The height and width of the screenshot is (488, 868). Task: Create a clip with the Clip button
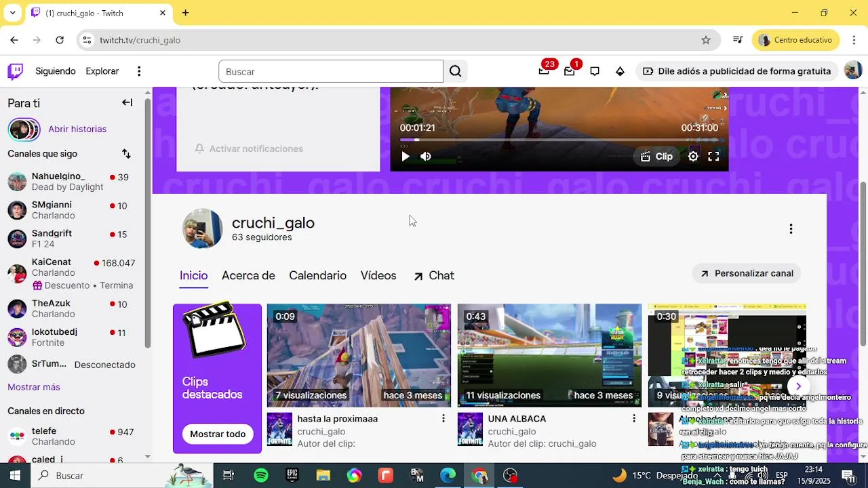(x=656, y=157)
